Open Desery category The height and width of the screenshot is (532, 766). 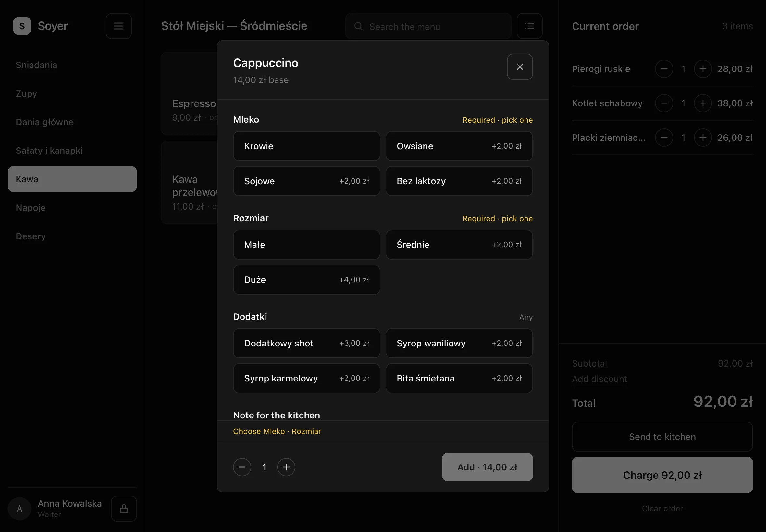click(72, 236)
